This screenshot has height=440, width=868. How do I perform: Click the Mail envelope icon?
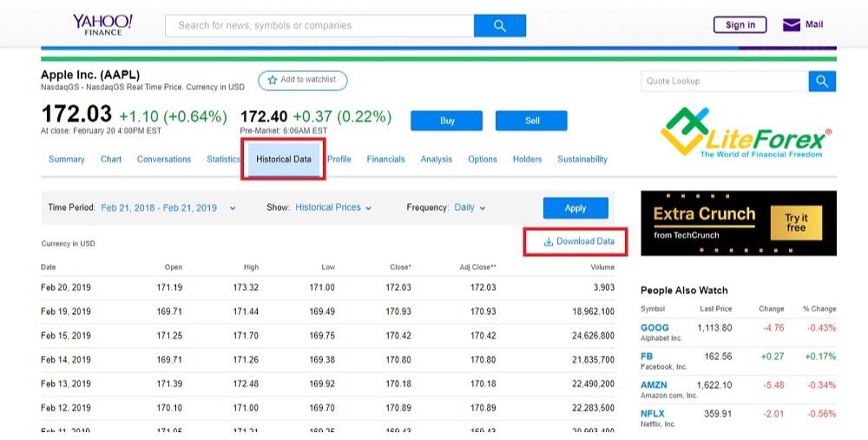click(791, 25)
